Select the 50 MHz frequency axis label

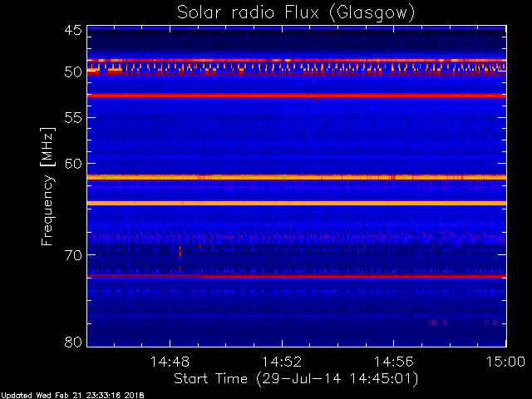(x=73, y=72)
